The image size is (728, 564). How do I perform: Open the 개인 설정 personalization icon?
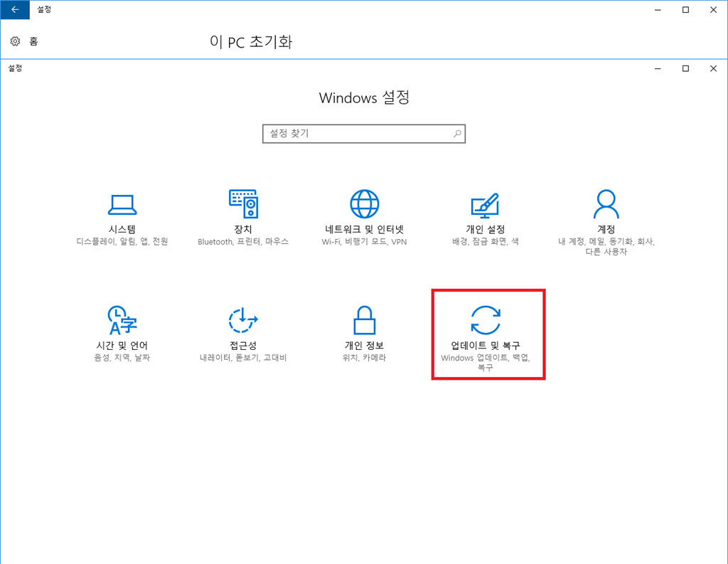[485, 206]
